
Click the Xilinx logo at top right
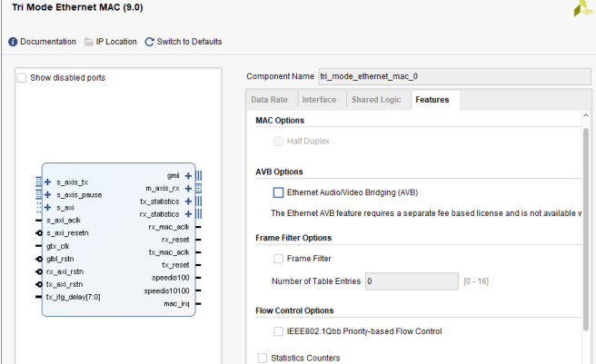click(583, 8)
